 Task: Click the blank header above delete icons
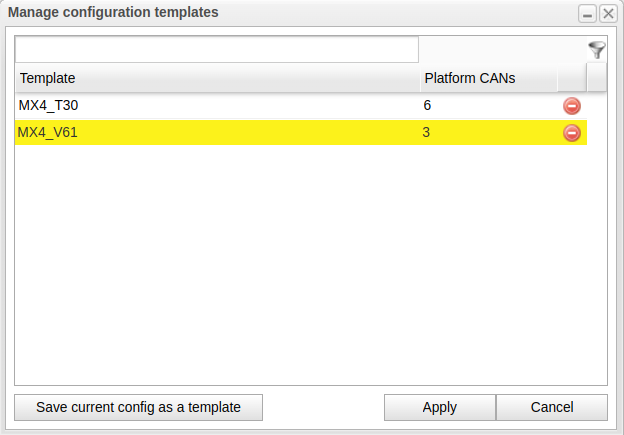(x=572, y=78)
